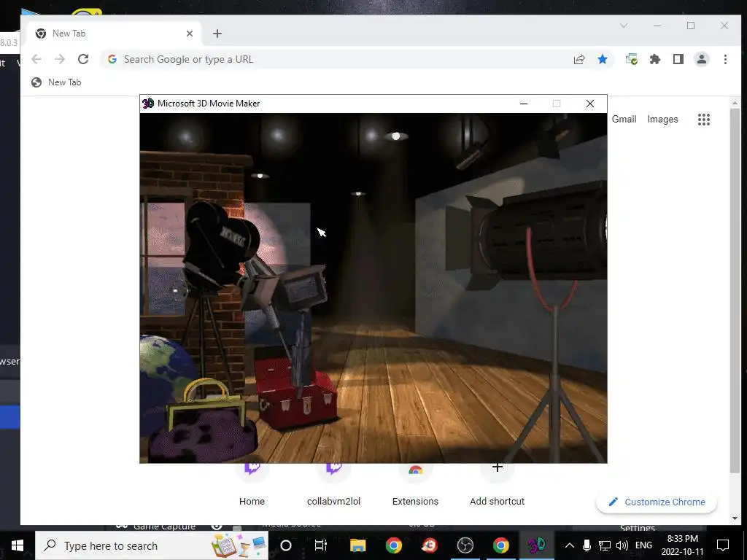Close the New Tab tab

pyautogui.click(x=190, y=34)
